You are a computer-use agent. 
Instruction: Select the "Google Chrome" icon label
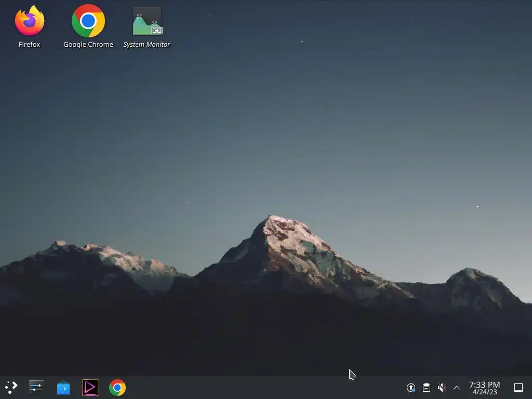(88, 45)
